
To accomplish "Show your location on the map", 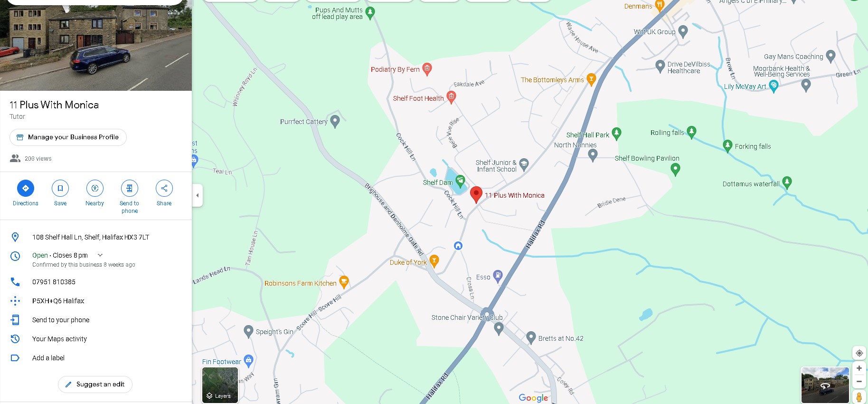I will click(859, 353).
